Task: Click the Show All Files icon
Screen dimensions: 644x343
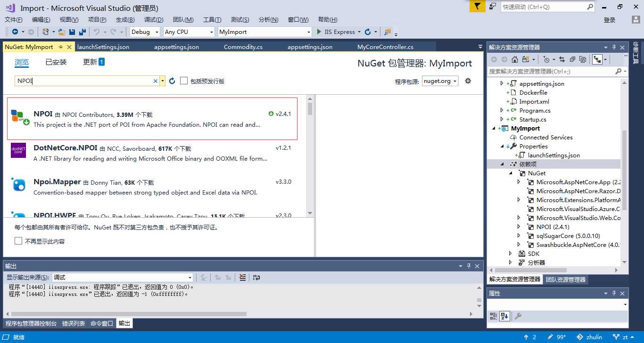Action: (583, 59)
